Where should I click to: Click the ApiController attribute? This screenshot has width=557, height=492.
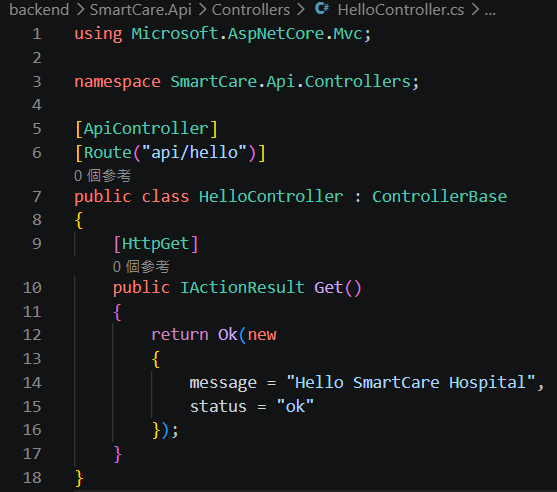tap(146, 129)
